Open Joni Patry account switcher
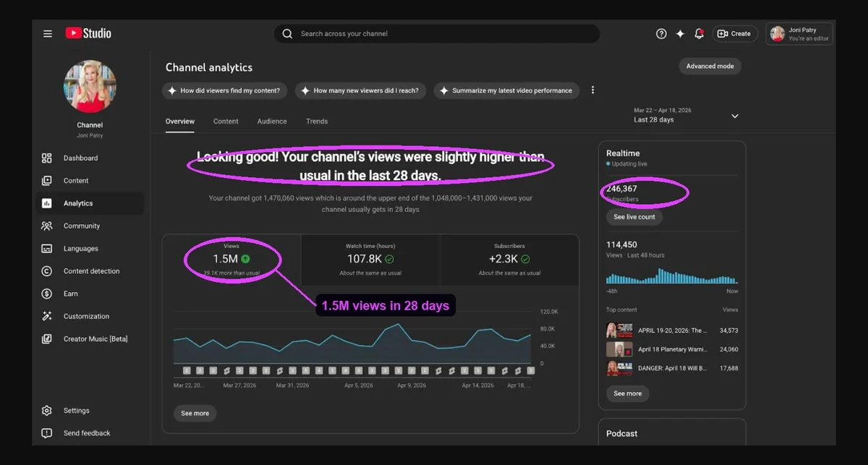This screenshot has height=465, width=868. (x=799, y=34)
